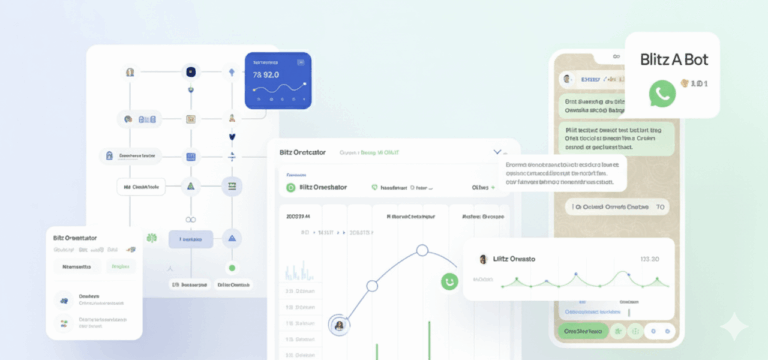Screen dimensions: 768x360
Task: Toggle the two-dot pill in the phone bottom bar
Action: pos(660,331)
